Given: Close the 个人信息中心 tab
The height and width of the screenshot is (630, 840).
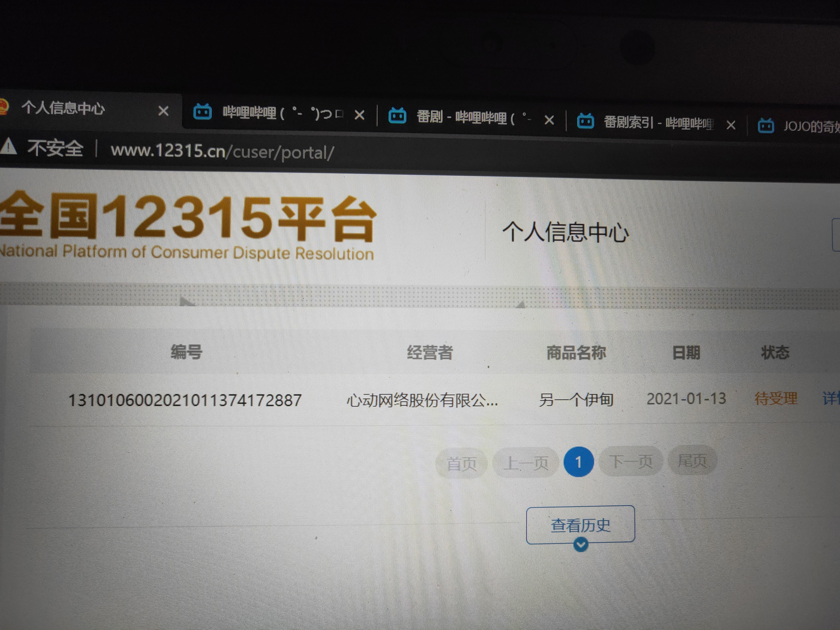Looking at the screenshot, I should point(163,111).
